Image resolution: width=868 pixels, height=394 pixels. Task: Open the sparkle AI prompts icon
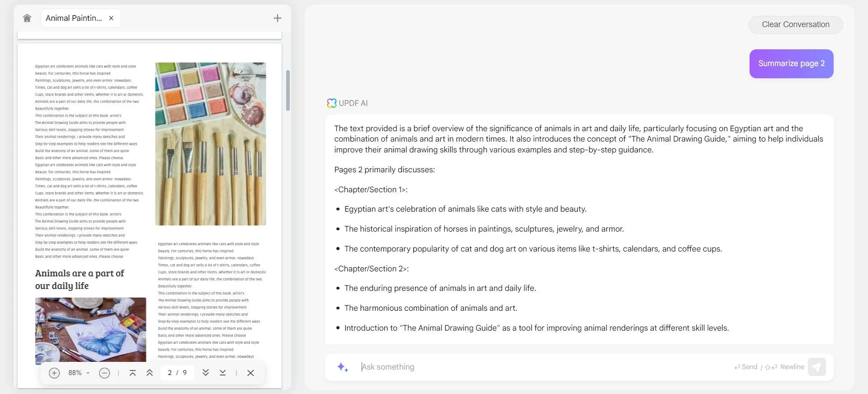point(343,367)
